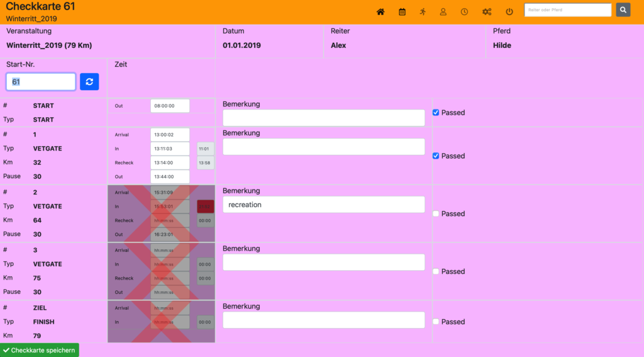Check Passed for Vetgate 2

coord(436,214)
